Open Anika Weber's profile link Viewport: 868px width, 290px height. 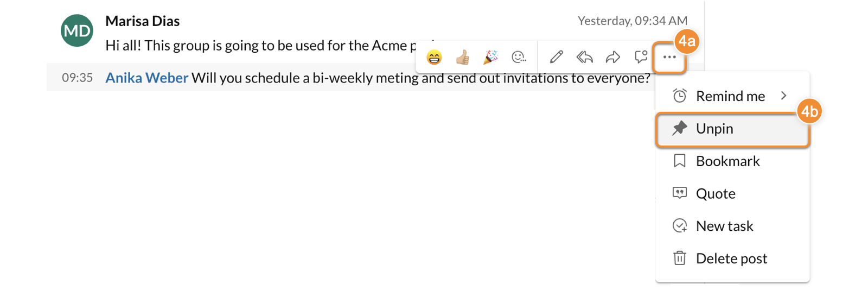tap(146, 78)
